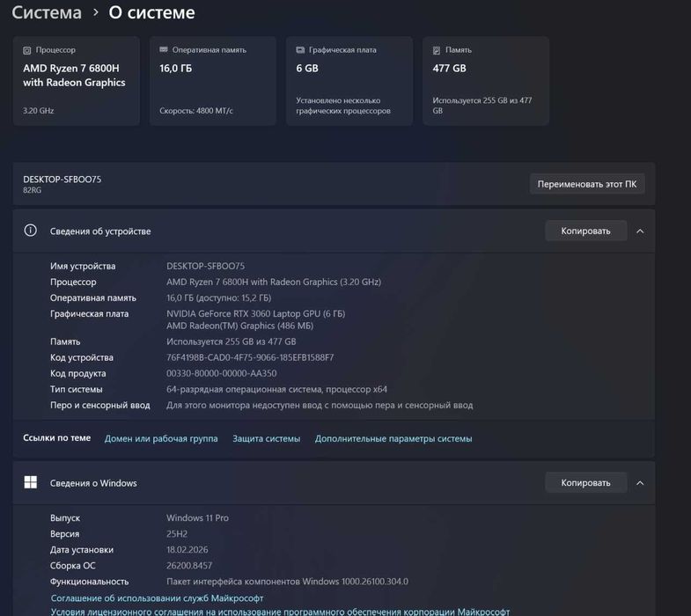Screen dimensions: 691x616
Task: Click the Сборка ОС label
Action: (x=73, y=565)
